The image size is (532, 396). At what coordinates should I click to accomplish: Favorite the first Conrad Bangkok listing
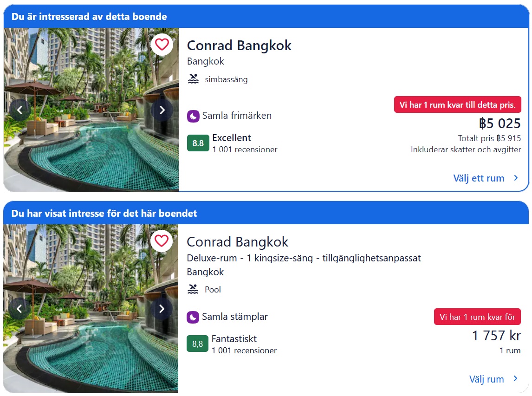[x=162, y=45]
